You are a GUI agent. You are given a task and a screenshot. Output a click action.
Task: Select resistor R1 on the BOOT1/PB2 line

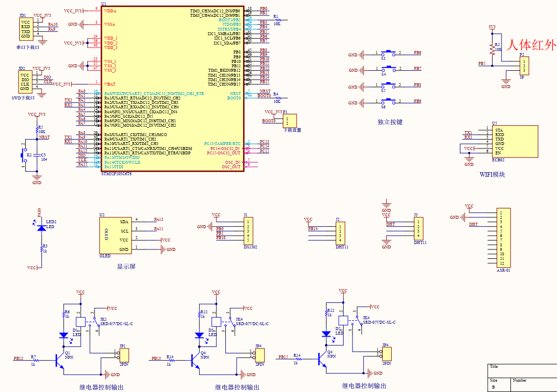point(277,20)
